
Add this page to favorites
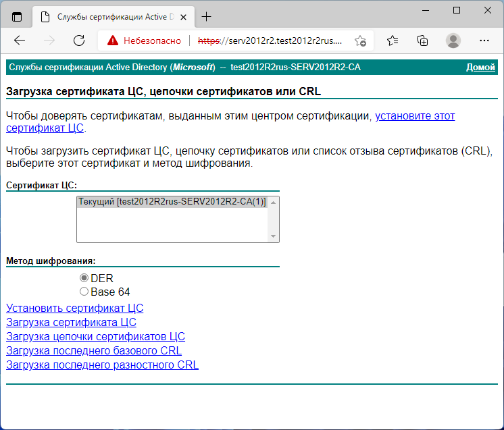pos(360,41)
